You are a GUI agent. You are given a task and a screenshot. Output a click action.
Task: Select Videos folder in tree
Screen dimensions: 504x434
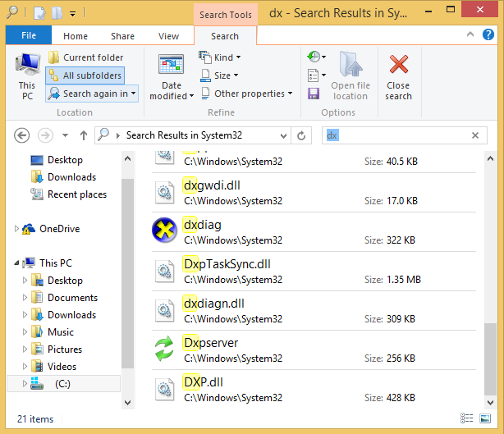pyautogui.click(x=54, y=367)
